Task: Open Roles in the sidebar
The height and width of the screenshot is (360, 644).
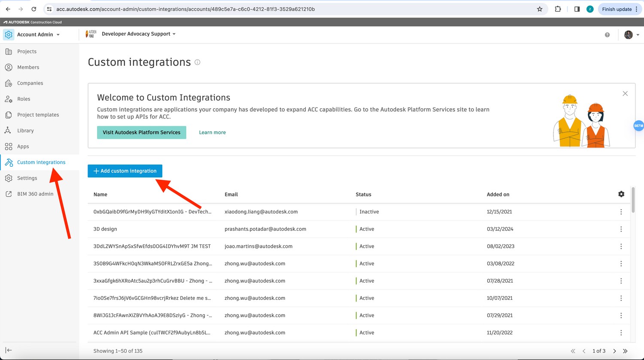Action: (x=24, y=99)
